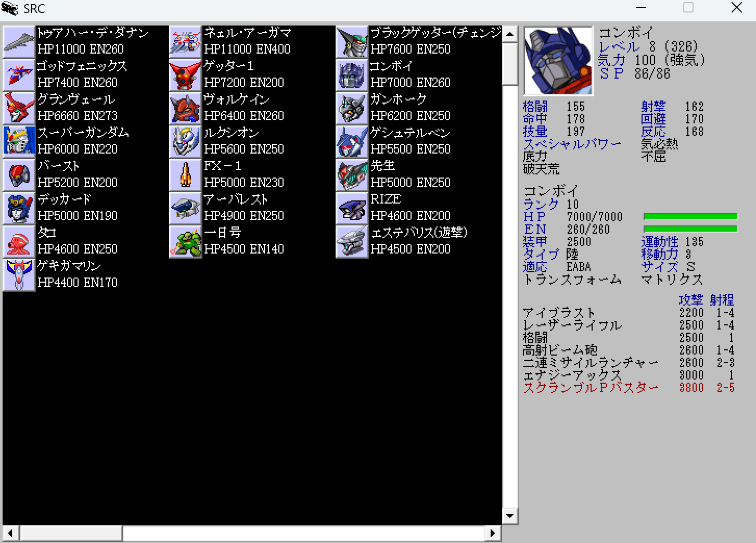Select the トゥアハー・デ・ダナン unit icon

(19, 42)
